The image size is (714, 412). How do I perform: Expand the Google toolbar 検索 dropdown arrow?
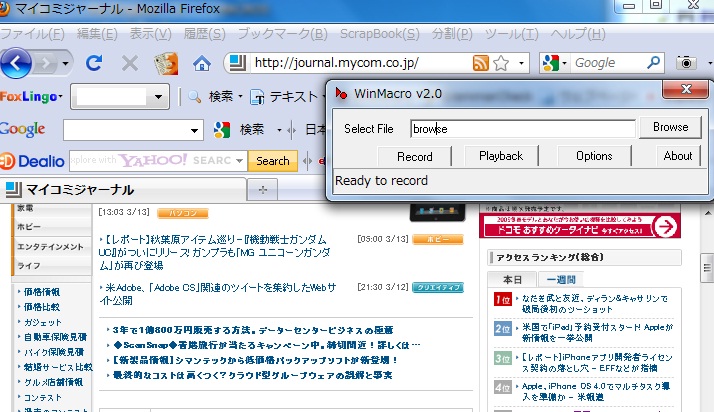279,130
